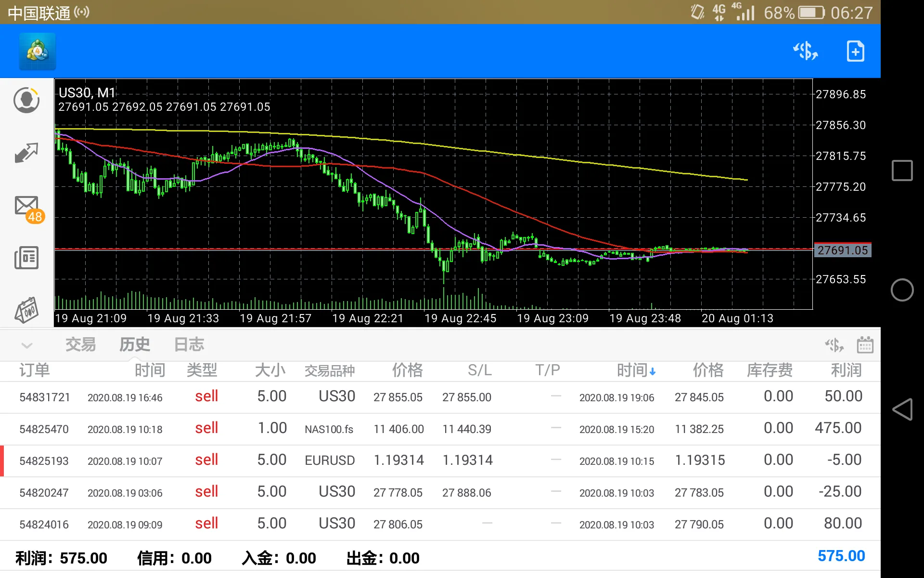Sort by 大小 column header
The height and width of the screenshot is (578, 924).
pyautogui.click(x=270, y=370)
